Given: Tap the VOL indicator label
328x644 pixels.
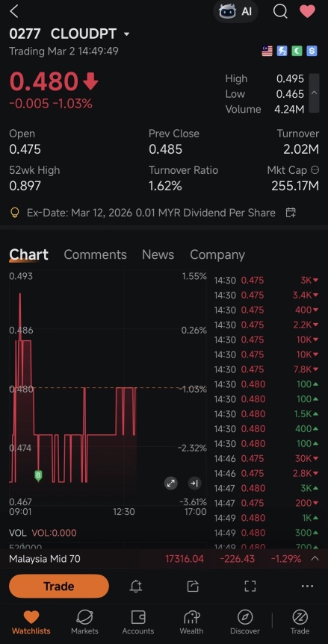Looking at the screenshot, I should coord(17,533).
